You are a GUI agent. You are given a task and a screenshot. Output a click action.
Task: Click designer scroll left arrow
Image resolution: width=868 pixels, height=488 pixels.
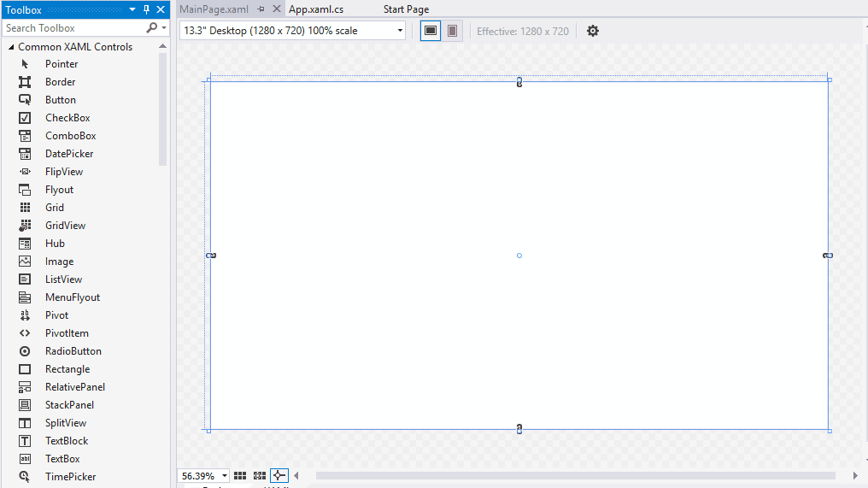point(296,476)
